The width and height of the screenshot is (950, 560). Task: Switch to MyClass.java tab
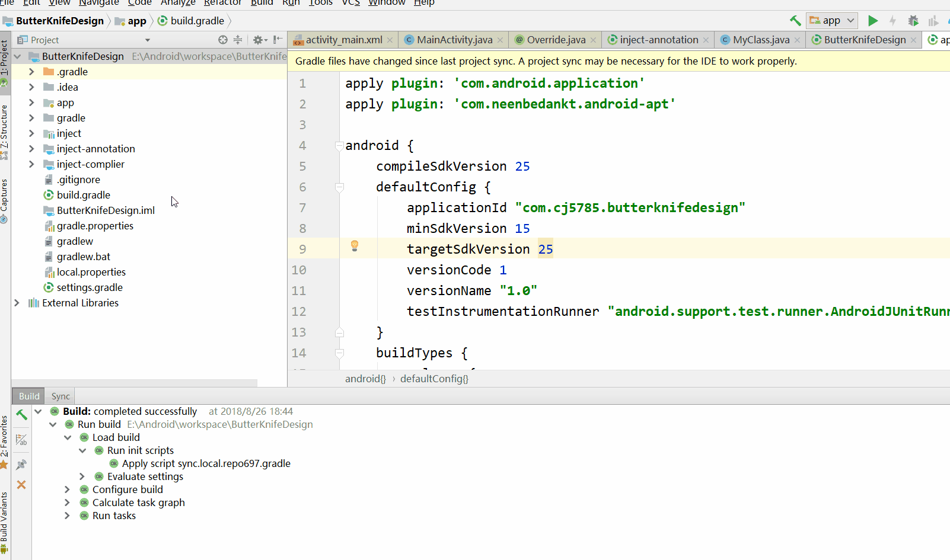[761, 40]
